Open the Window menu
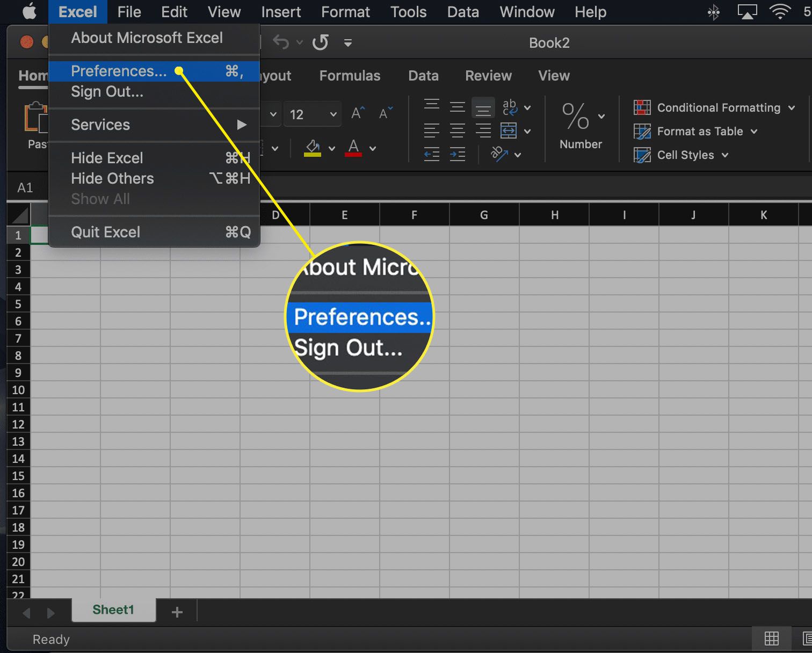 (x=527, y=12)
